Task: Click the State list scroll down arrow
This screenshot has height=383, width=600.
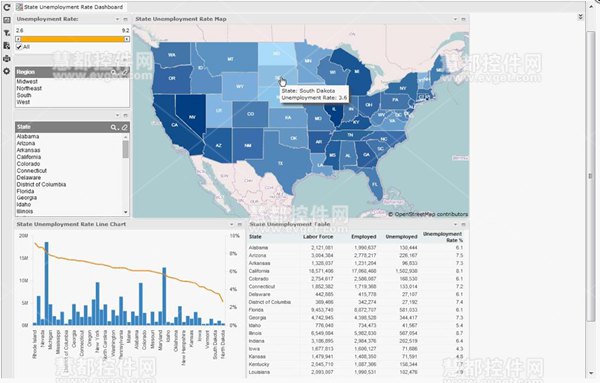Action: 126,212
